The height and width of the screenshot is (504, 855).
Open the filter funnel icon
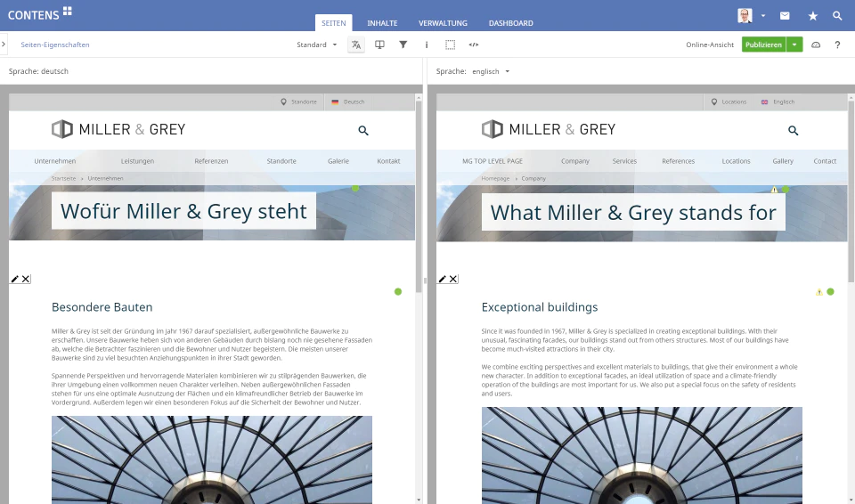pyautogui.click(x=403, y=45)
